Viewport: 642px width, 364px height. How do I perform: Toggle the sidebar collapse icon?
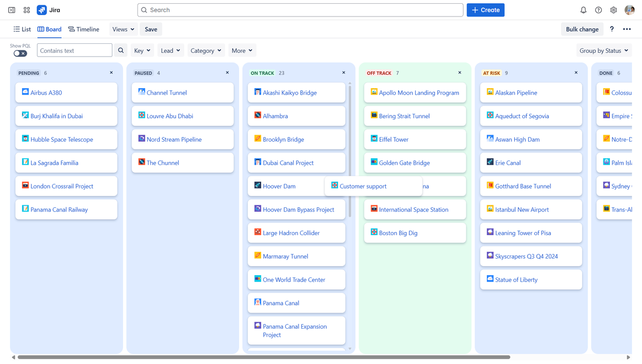pyautogui.click(x=12, y=10)
